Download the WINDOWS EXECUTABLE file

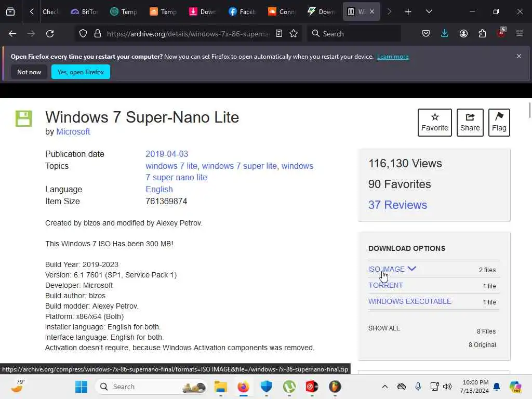(x=409, y=301)
